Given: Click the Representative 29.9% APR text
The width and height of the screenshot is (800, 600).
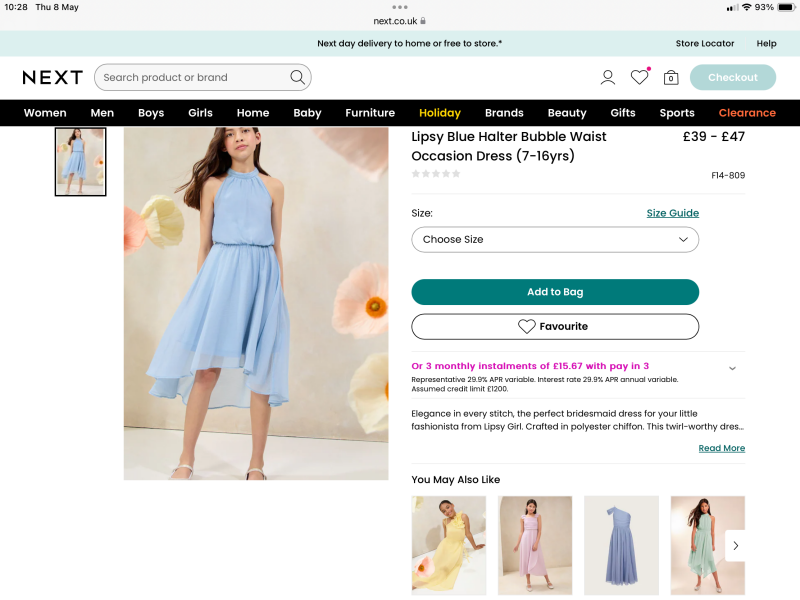Looking at the screenshot, I should [544, 384].
